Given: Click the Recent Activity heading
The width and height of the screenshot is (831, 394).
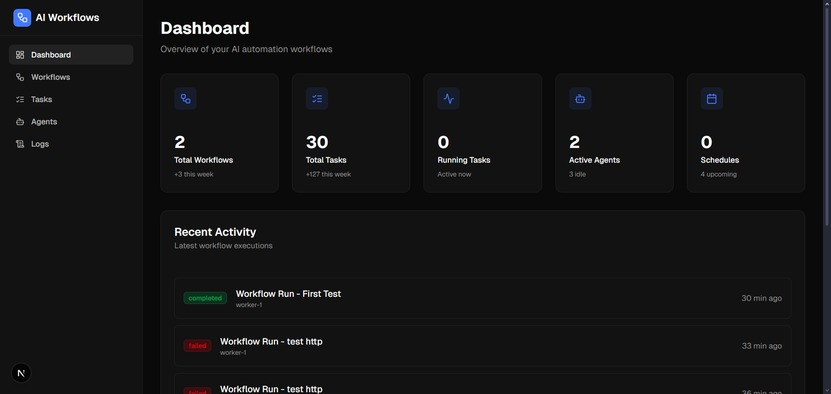Looking at the screenshot, I should [x=215, y=232].
